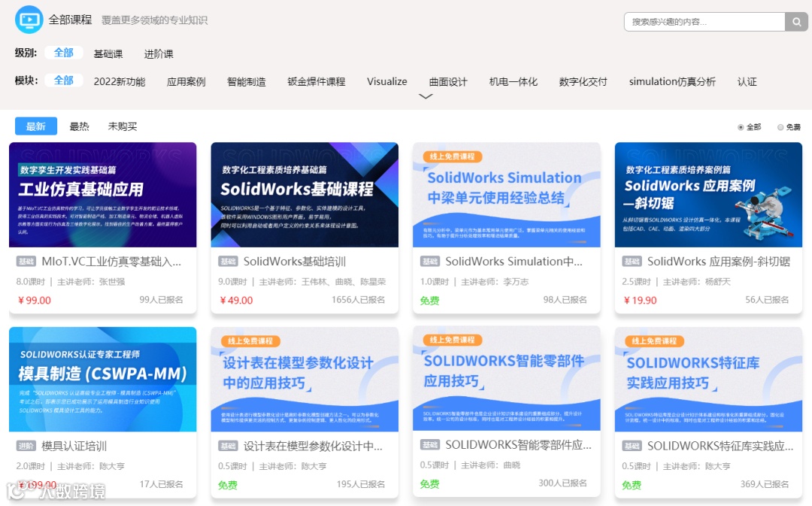The height and width of the screenshot is (506, 812).
Task: Filter module by 应用案例
Action: (186, 82)
